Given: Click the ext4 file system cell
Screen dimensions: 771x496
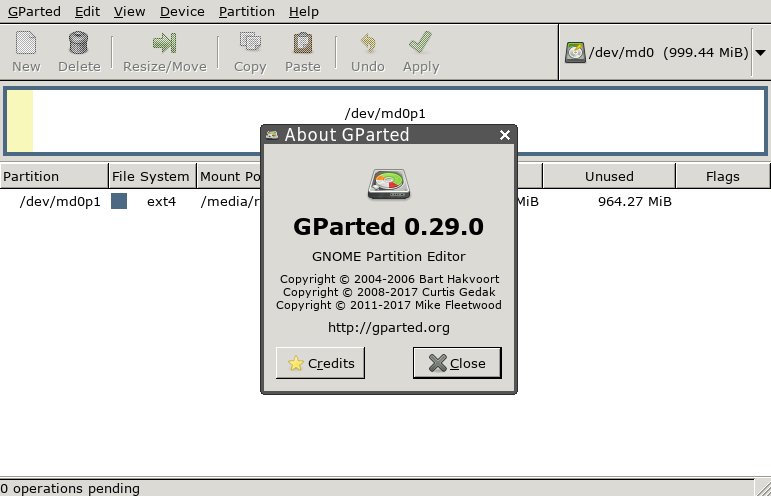Looking at the screenshot, I should (161, 202).
